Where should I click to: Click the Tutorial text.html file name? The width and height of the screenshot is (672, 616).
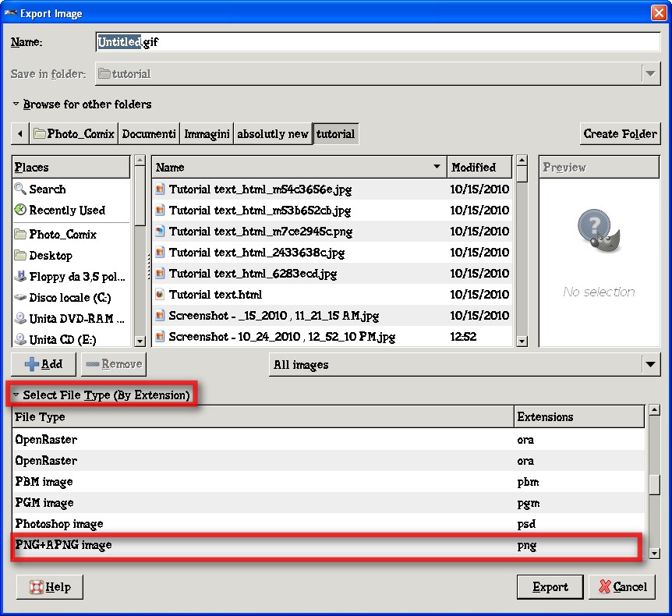215,295
